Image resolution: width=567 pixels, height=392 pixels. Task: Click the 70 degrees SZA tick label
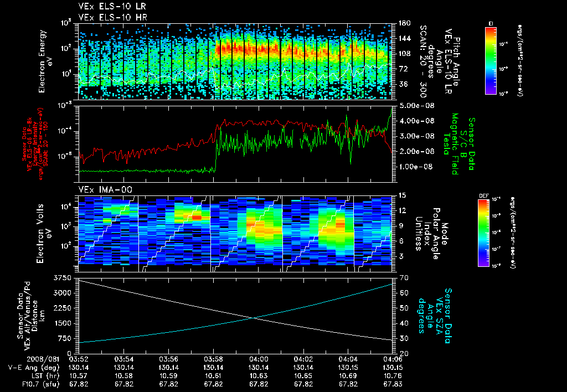(x=404, y=278)
